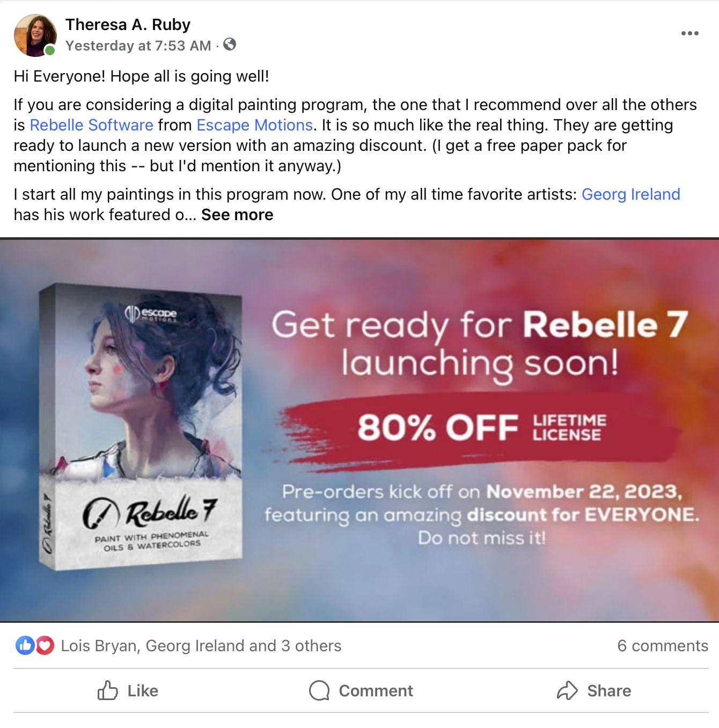The image size is (719, 728).
Task: Click the blue thumbs-up reaction icon
Action: [25, 645]
